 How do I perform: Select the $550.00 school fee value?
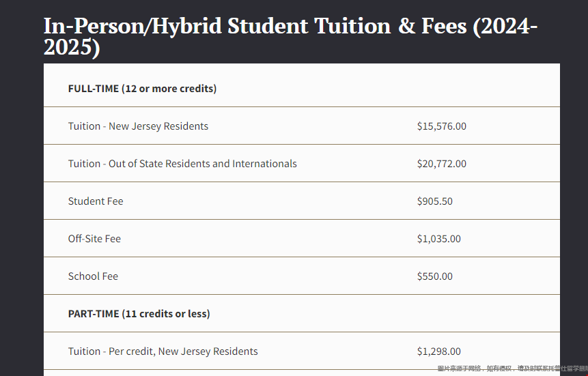pyautogui.click(x=435, y=276)
